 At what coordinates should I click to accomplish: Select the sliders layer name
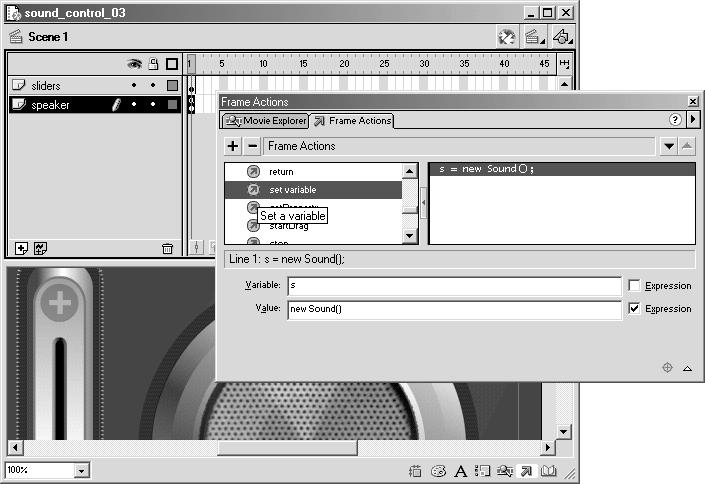[45, 85]
